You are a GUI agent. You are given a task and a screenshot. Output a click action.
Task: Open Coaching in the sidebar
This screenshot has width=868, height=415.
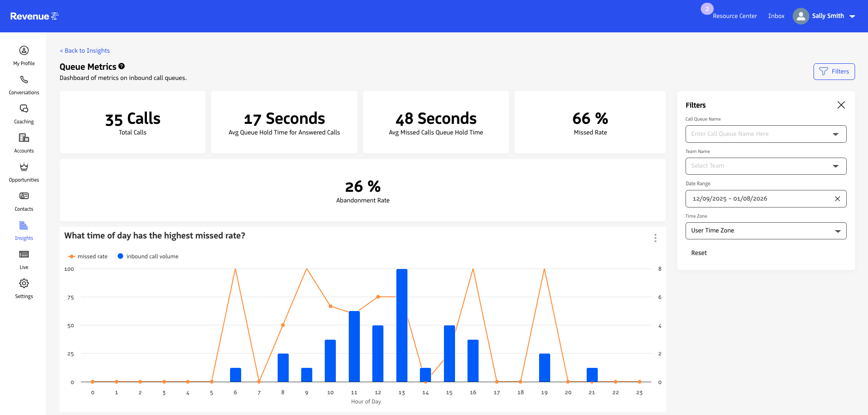pyautogui.click(x=24, y=109)
